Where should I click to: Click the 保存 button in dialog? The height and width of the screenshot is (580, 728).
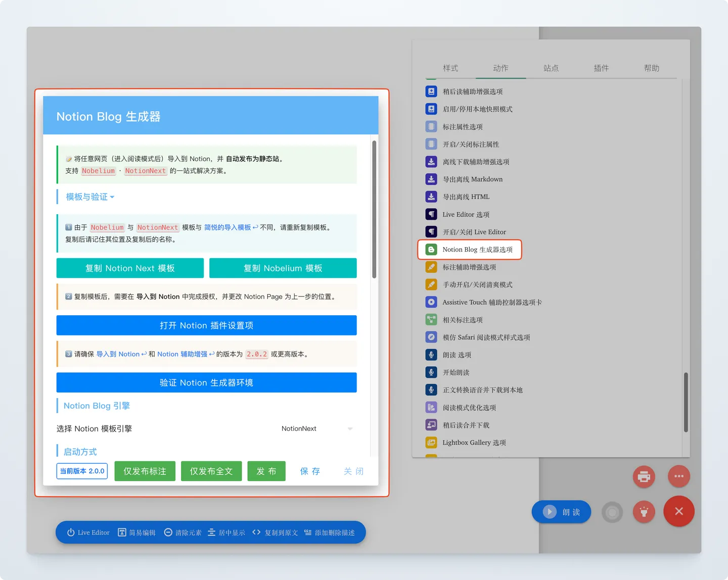click(x=310, y=471)
